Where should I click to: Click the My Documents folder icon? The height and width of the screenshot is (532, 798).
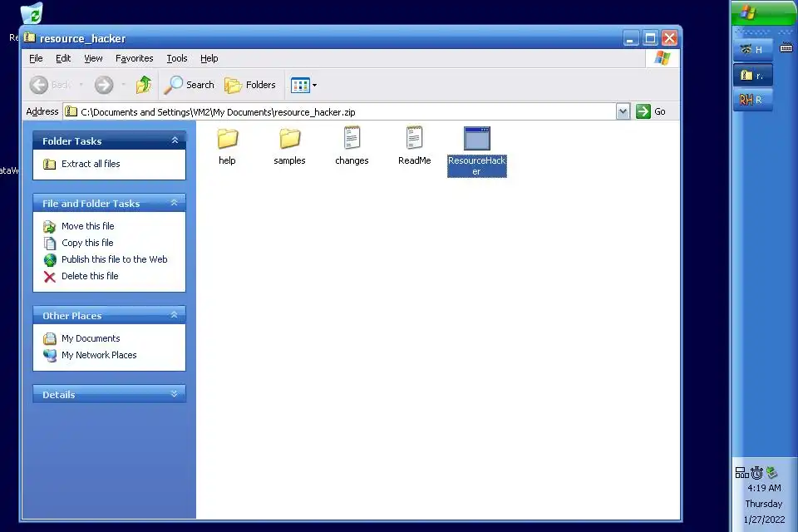coord(49,338)
